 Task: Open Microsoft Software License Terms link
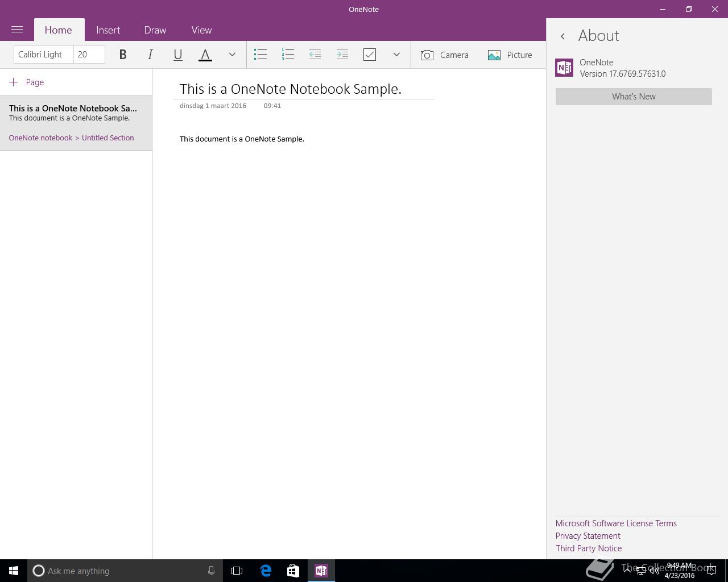(616, 523)
